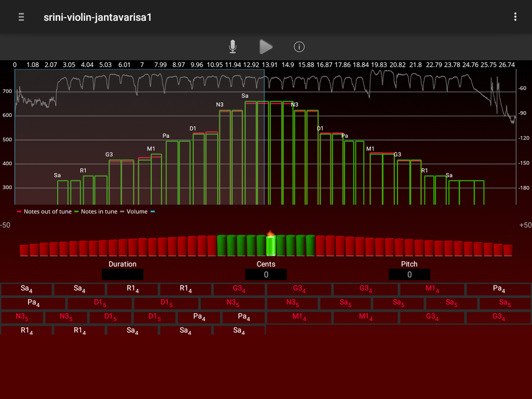532x399 pixels.
Task: Click the Cents value field
Action: pos(266,275)
